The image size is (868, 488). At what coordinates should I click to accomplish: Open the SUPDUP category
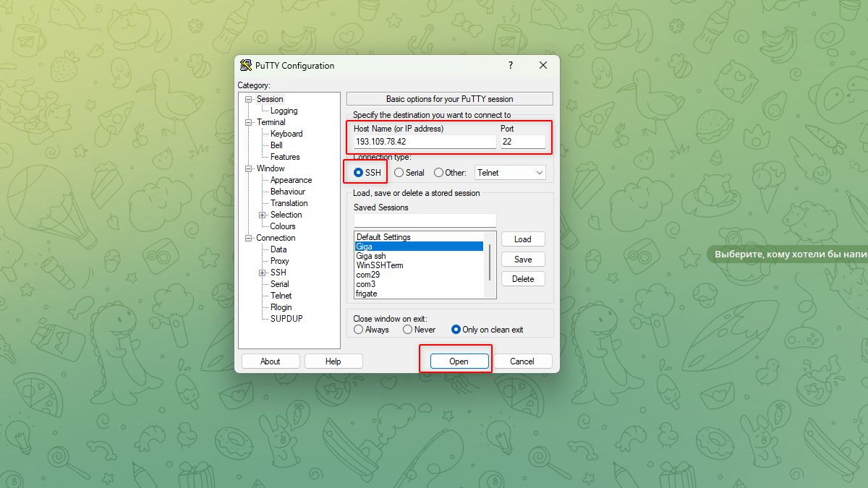coord(286,319)
